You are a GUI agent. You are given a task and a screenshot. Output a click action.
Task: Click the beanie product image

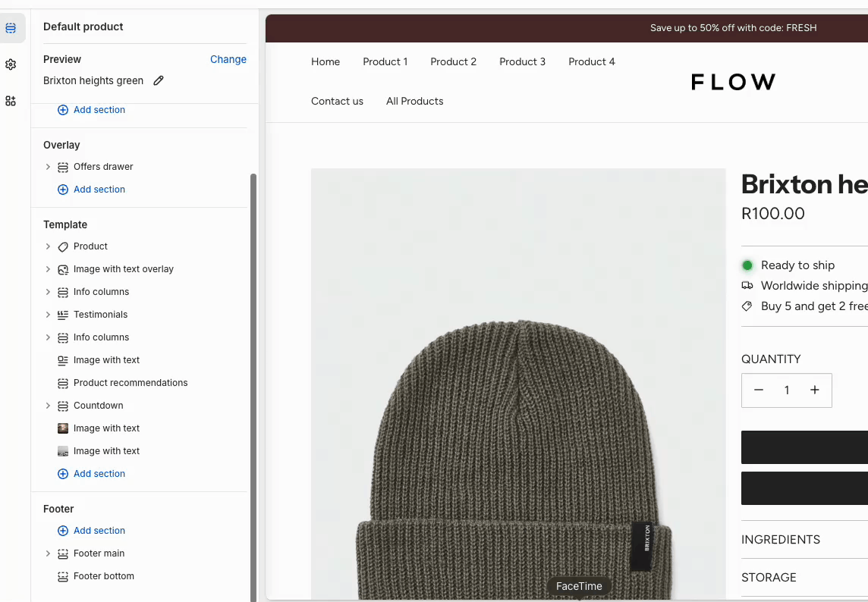point(518,384)
